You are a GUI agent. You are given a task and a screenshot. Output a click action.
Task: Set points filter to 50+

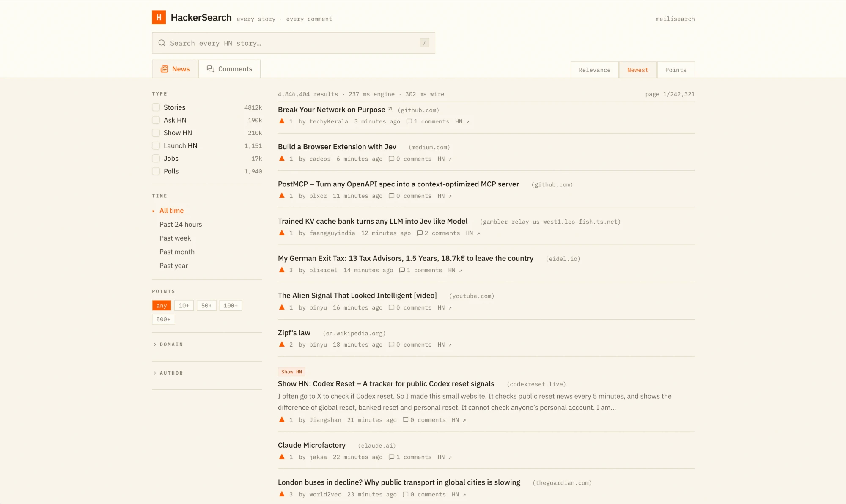coord(206,306)
